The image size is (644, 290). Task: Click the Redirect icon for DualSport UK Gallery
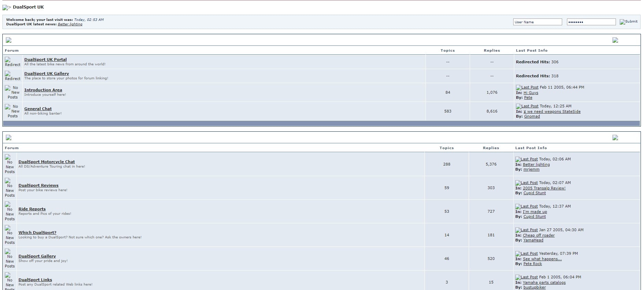tap(13, 76)
